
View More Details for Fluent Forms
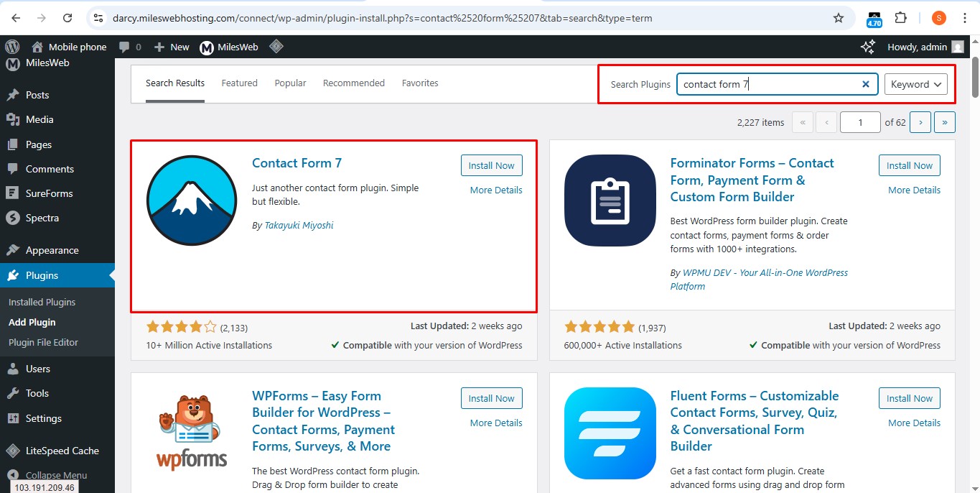tap(914, 423)
